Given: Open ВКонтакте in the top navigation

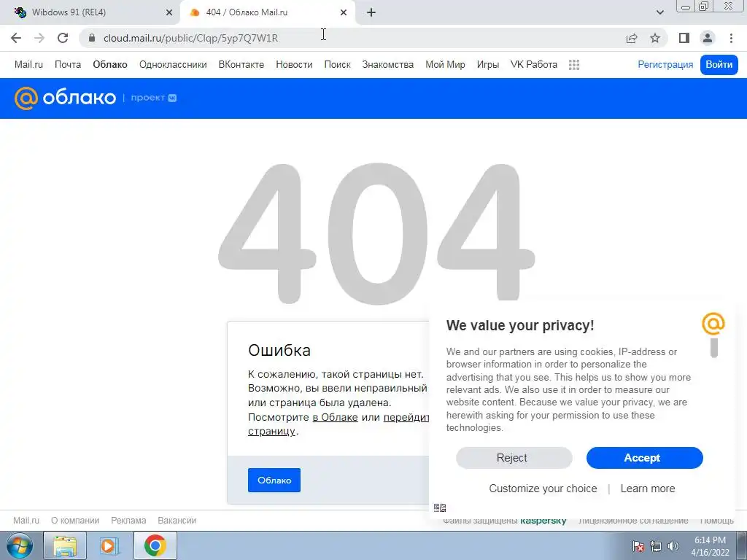Looking at the screenshot, I should pyautogui.click(x=241, y=65).
